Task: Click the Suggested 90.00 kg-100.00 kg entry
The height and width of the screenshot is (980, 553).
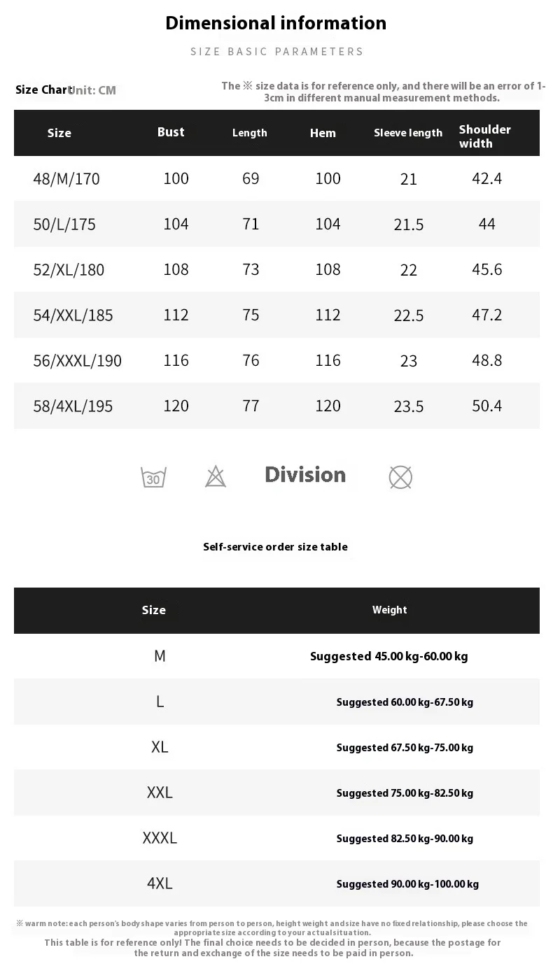Action: 407,884
